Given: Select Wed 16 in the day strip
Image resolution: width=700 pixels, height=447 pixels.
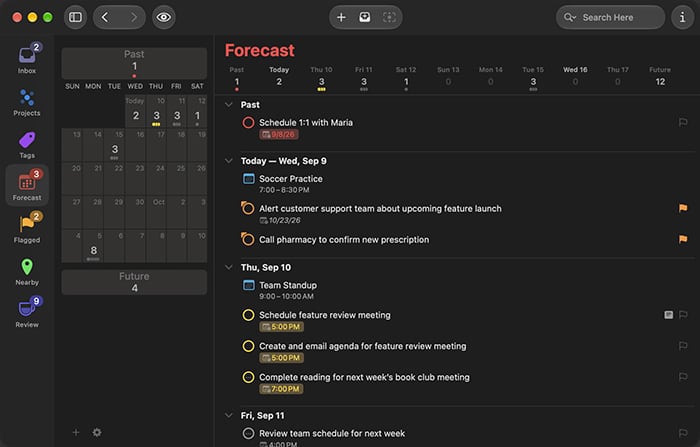Looking at the screenshot, I should (575, 78).
